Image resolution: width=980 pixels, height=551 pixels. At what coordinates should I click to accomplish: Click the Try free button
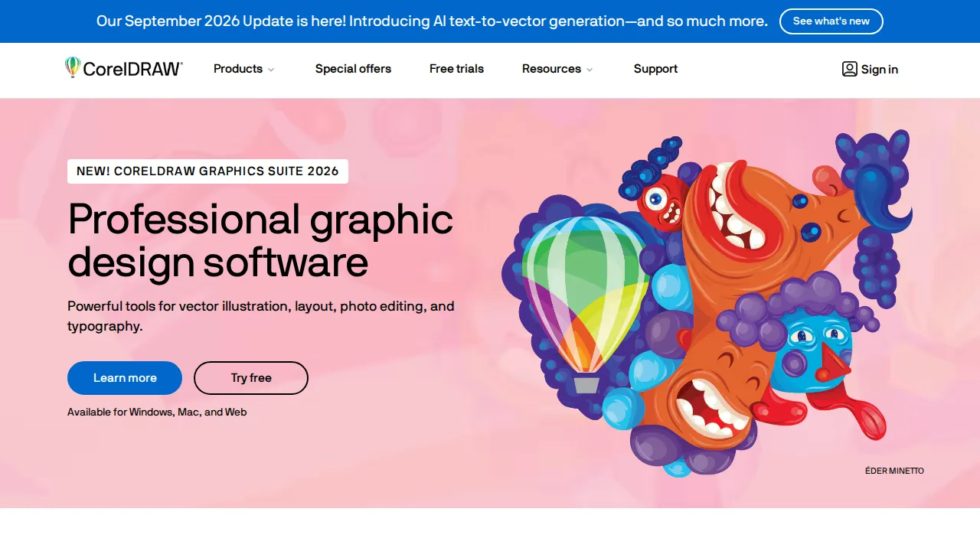(x=251, y=378)
